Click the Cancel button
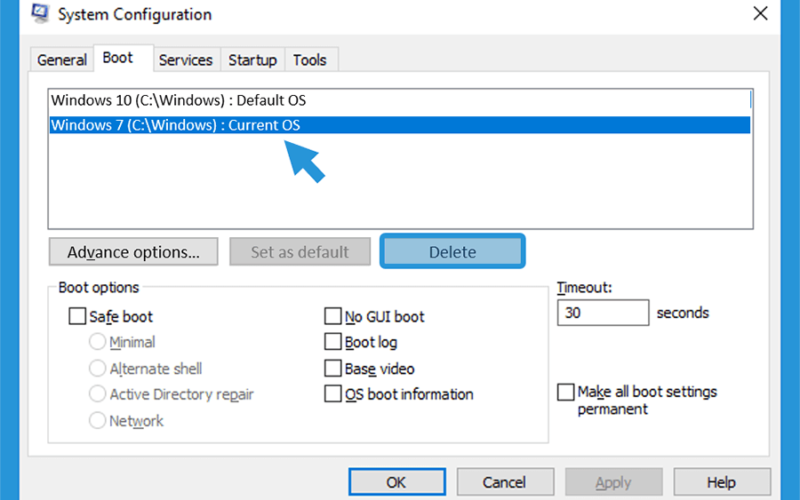Image resolution: width=800 pixels, height=500 pixels. [x=505, y=482]
